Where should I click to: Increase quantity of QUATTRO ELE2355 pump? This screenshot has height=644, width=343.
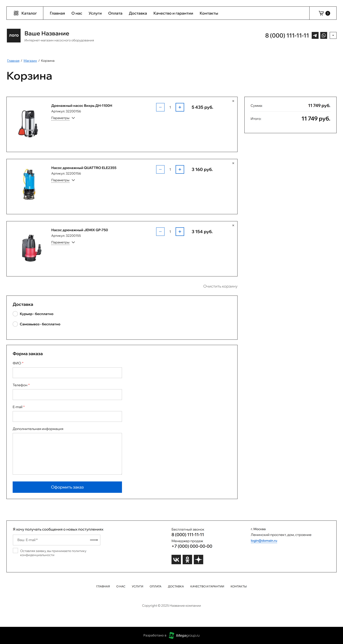179,169
